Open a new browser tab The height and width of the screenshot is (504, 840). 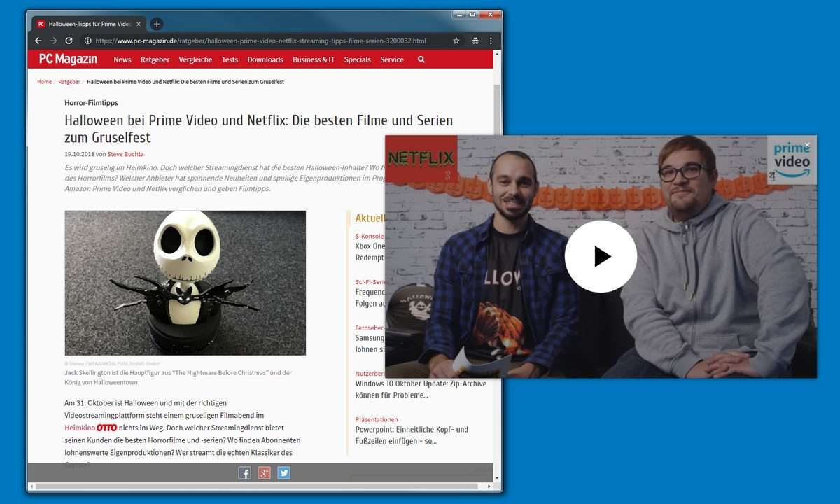[157, 24]
